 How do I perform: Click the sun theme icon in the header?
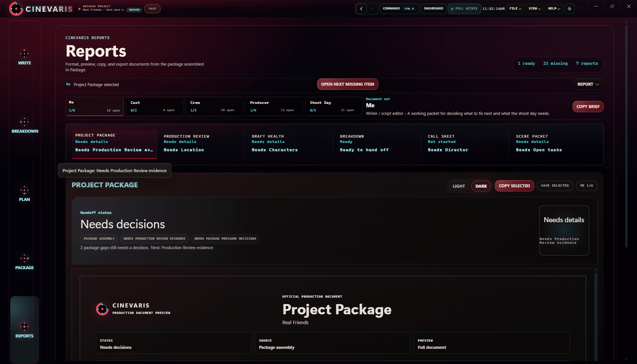tap(570, 9)
